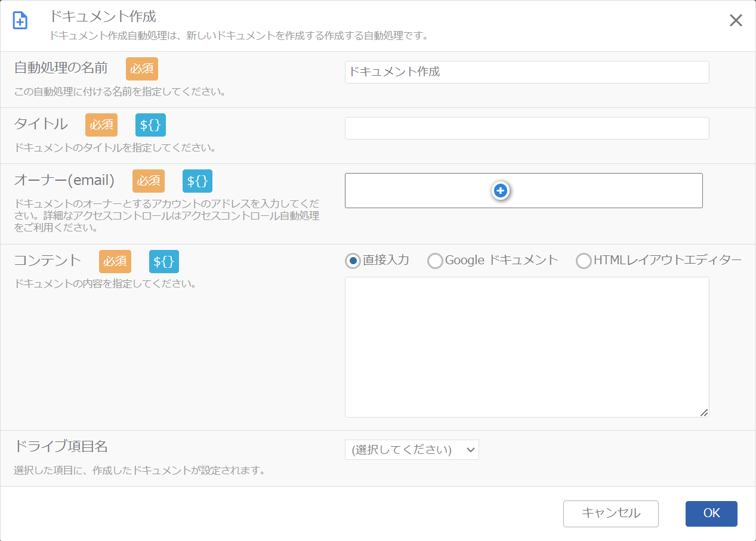The height and width of the screenshot is (541, 756).
Task: Click the キャンセル button
Action: click(611, 514)
